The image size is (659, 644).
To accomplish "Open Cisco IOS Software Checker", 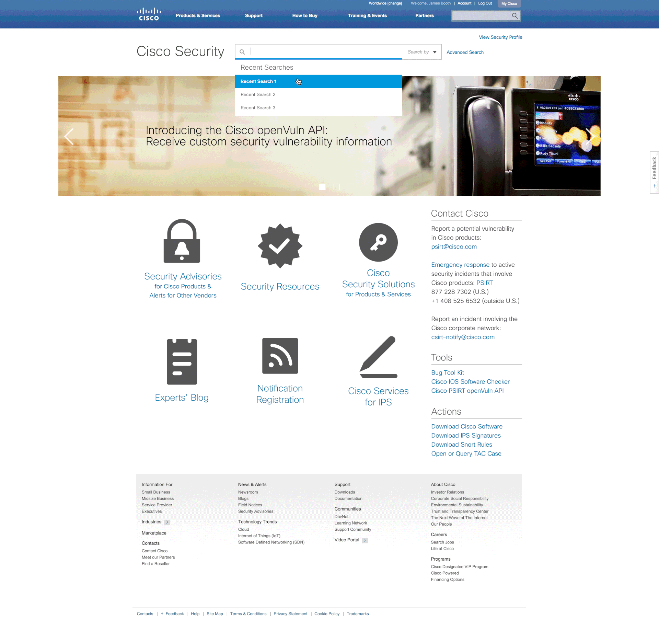I will 470,382.
